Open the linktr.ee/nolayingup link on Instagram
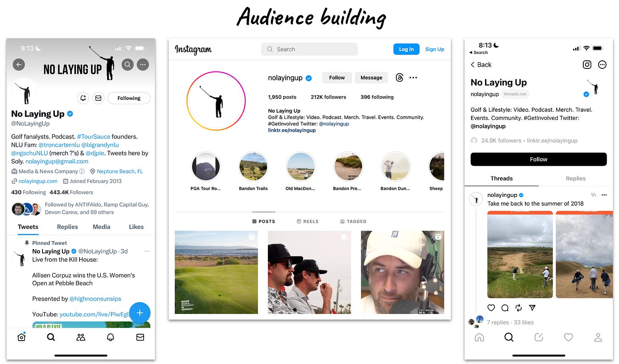 (292, 131)
